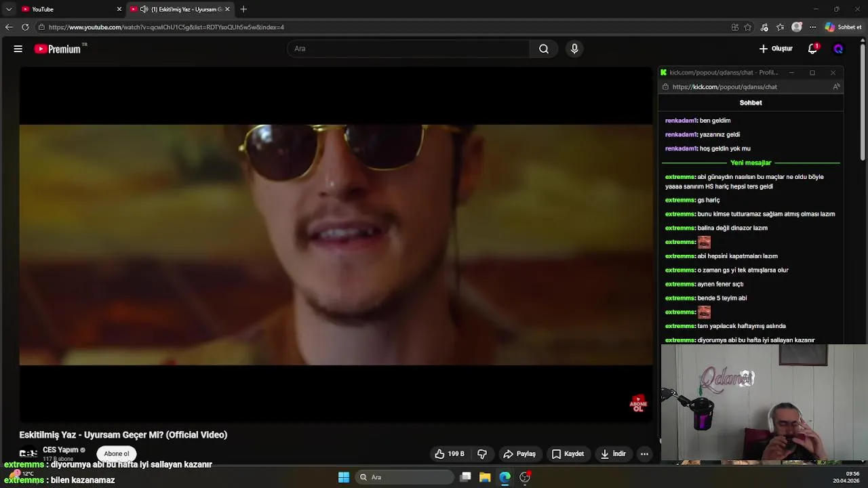868x488 pixels.
Task: Reload the page with refresh icon
Action: (x=25, y=27)
